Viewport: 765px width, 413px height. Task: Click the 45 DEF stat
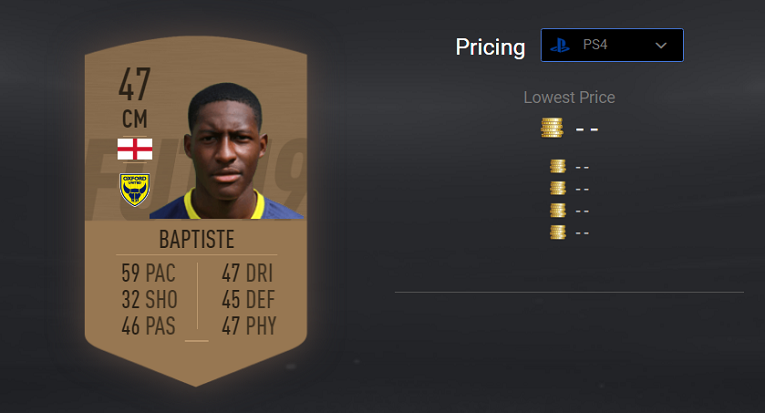[x=248, y=299]
